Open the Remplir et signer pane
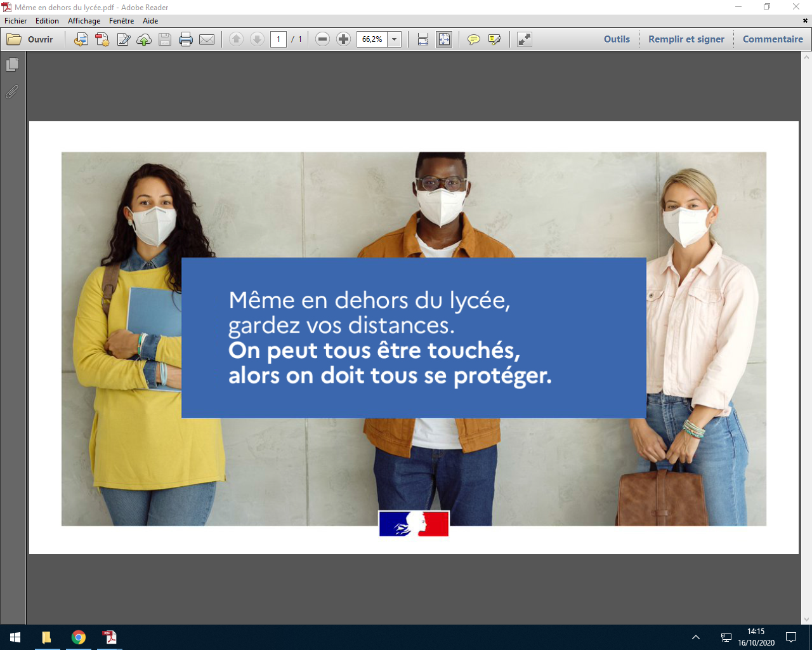Screen dimensions: 812x650 [686, 39]
